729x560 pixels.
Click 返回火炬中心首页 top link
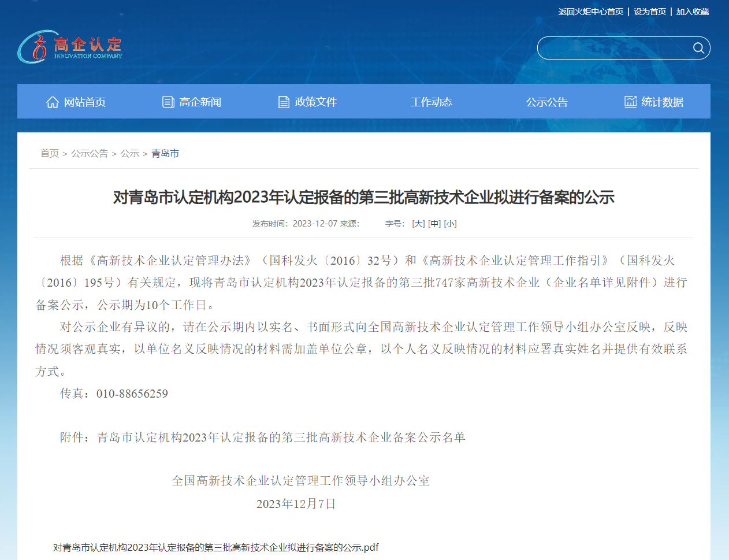tap(590, 12)
